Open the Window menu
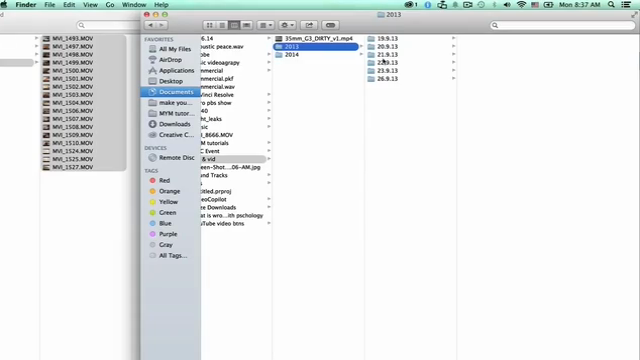 (x=134, y=5)
